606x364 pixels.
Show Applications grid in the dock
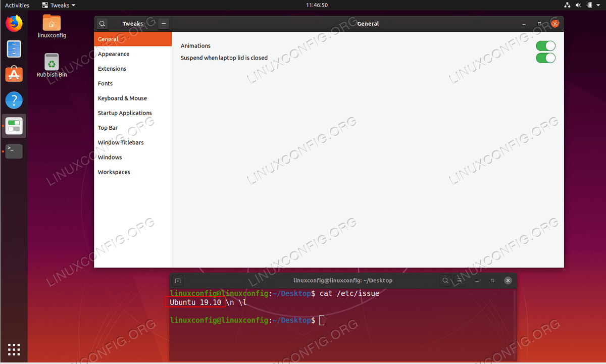coord(14,349)
